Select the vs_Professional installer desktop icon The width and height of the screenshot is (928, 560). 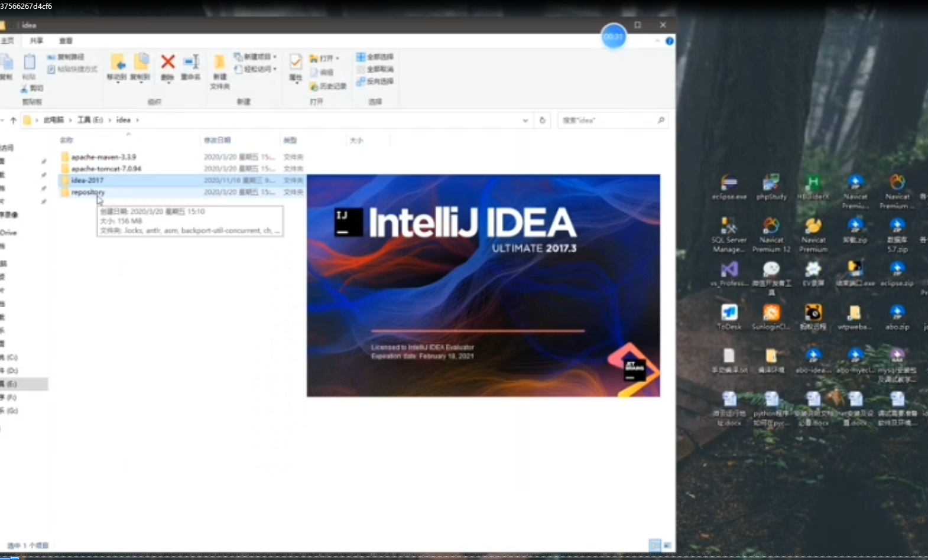729,274
